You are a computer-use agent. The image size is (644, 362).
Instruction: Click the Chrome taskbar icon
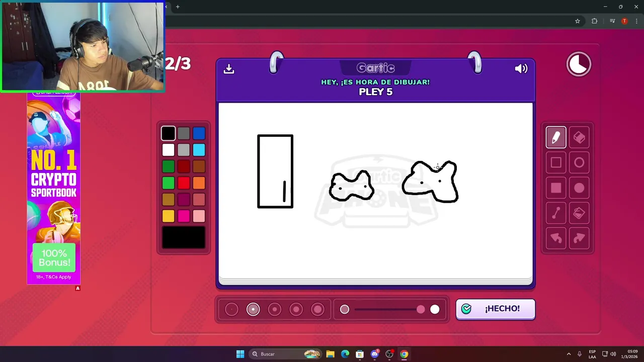click(404, 354)
